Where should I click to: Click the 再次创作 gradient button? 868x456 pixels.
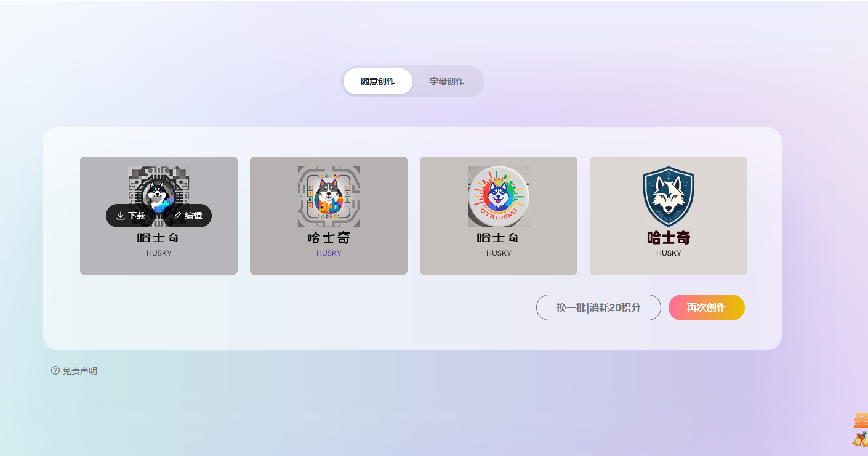pyautogui.click(x=707, y=307)
